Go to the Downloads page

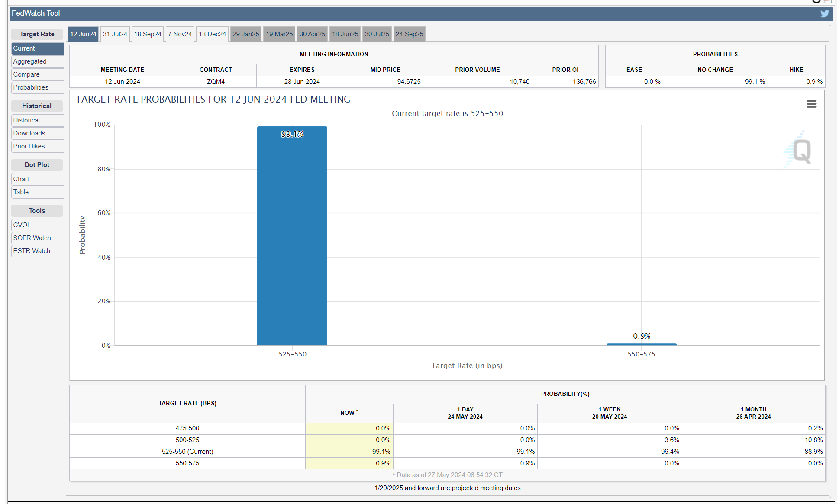pos(29,133)
